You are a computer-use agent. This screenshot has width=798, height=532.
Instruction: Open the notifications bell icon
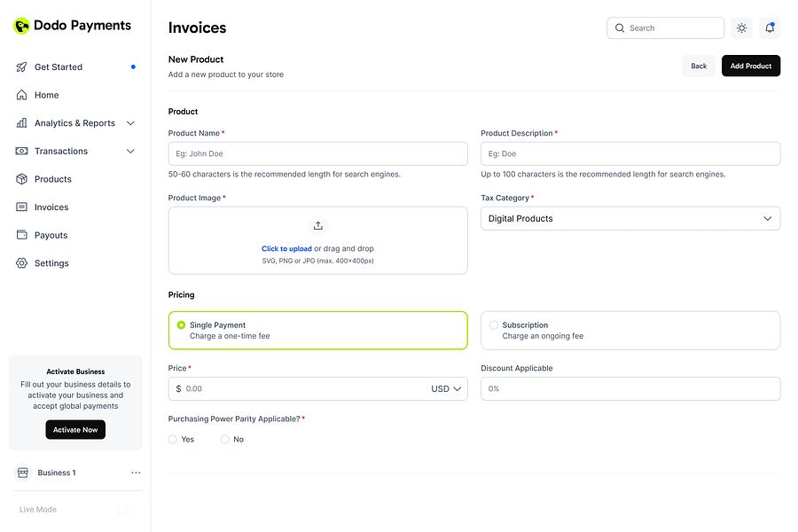[770, 28]
